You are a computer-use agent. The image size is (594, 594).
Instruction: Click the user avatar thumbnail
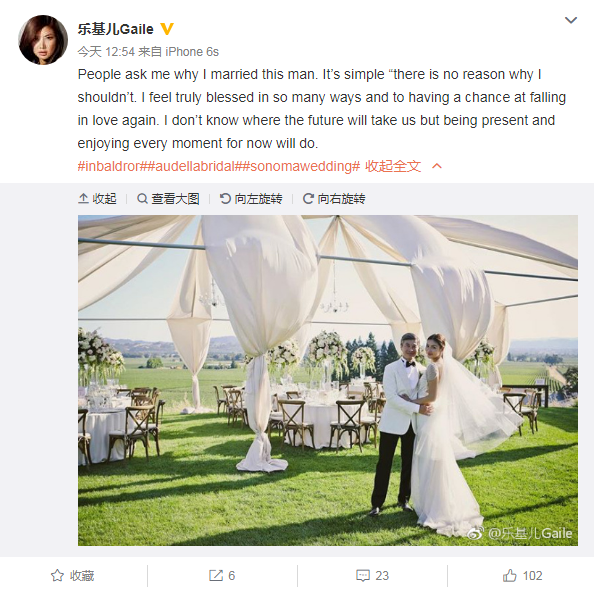(x=43, y=40)
